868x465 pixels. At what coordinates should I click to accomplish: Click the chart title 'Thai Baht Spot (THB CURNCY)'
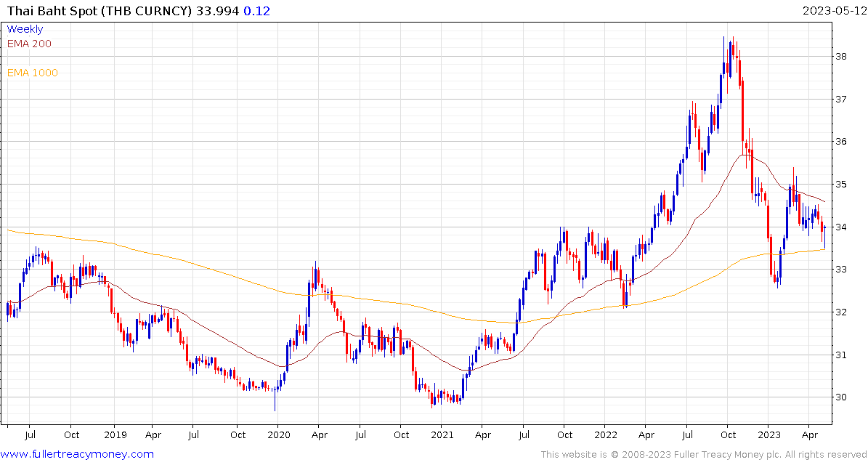[100, 10]
